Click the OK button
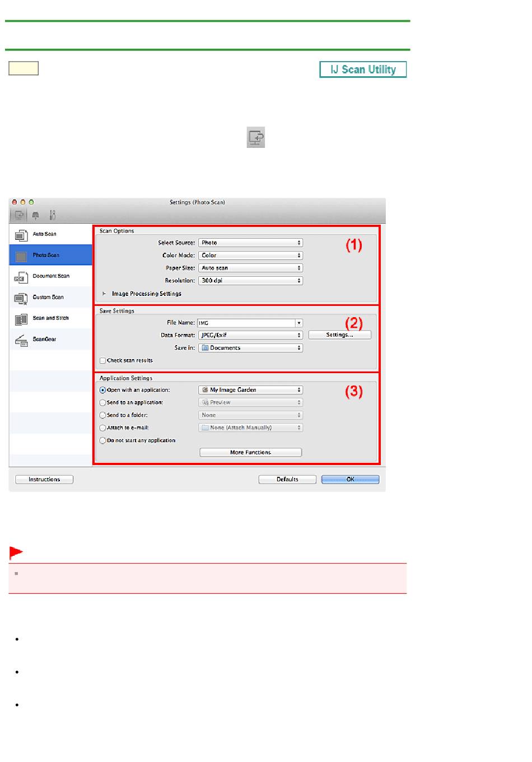The width and height of the screenshot is (532, 762). click(350, 480)
